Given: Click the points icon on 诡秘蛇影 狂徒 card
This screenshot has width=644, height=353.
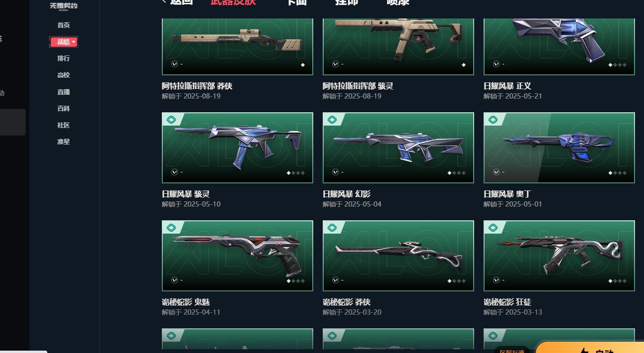Looking at the screenshot, I should (496, 280).
